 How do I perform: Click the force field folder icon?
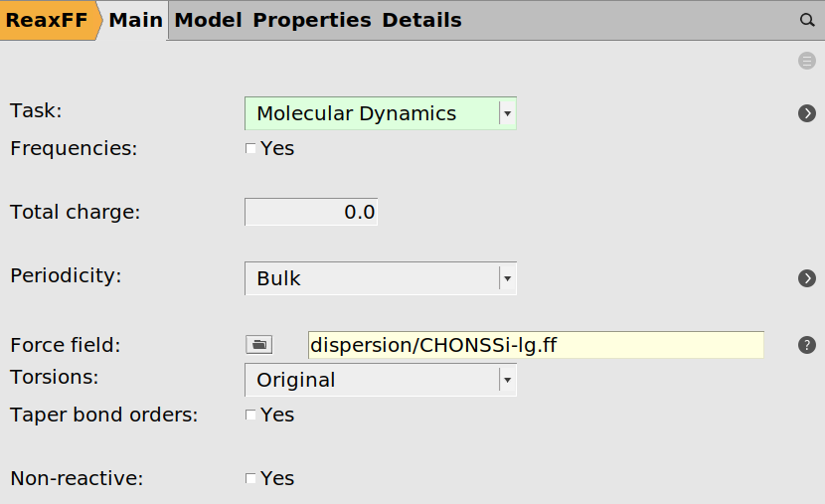(x=258, y=345)
